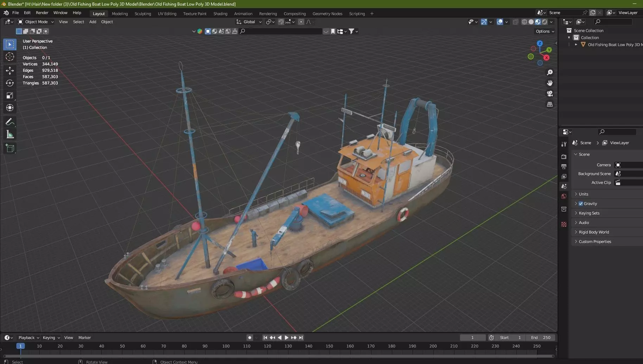Open the File menu
This screenshot has width=643, height=364.
[x=15, y=13]
